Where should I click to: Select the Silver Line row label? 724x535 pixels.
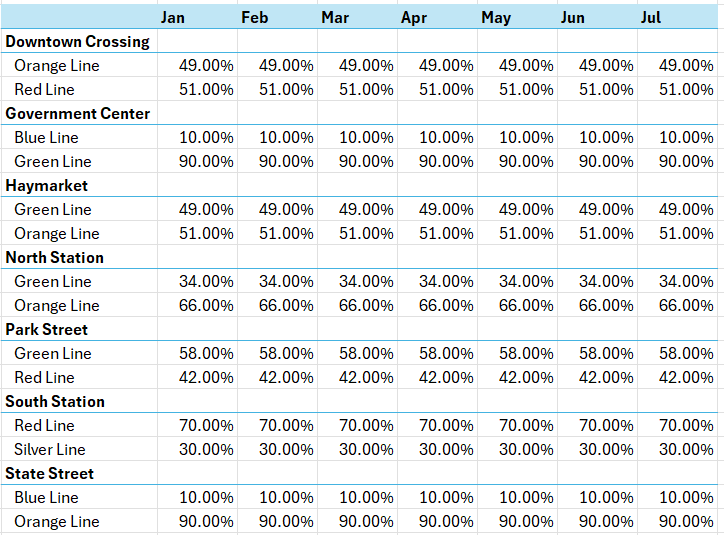49,449
